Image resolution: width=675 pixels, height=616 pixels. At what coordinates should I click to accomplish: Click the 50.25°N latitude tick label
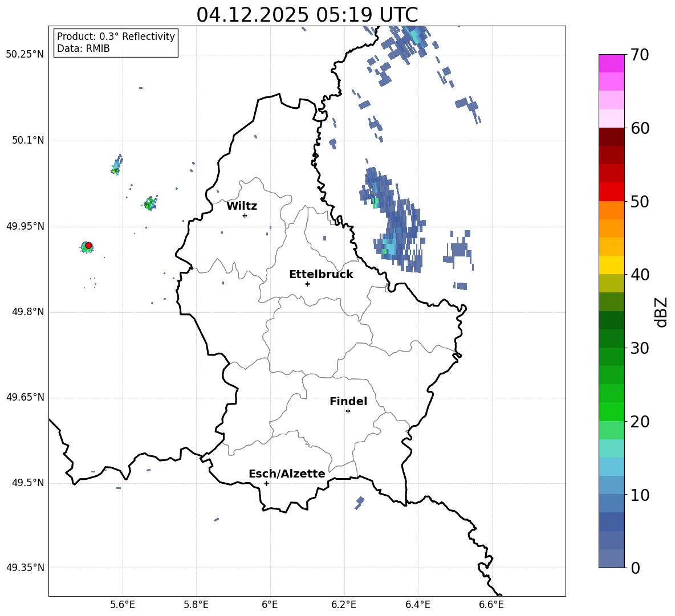[25, 55]
